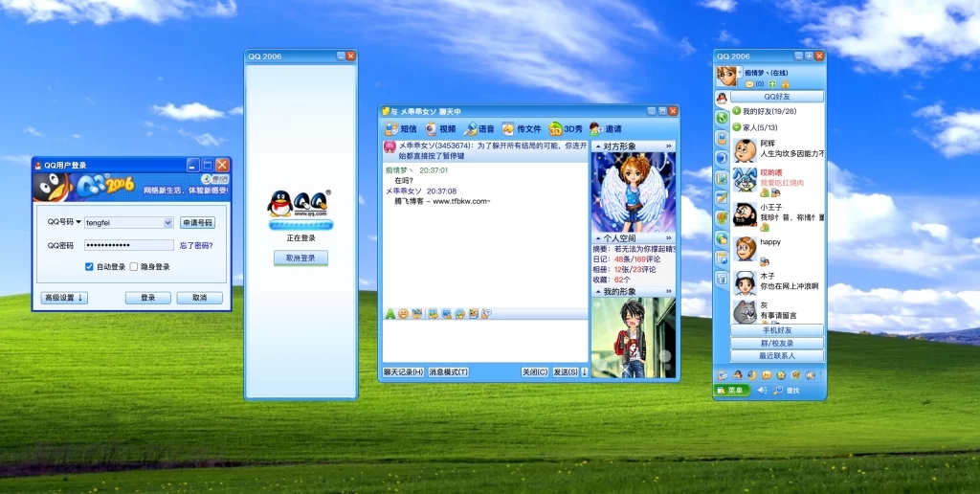The height and width of the screenshot is (494, 980).
Task: Click the login progress bar
Action: (301, 225)
